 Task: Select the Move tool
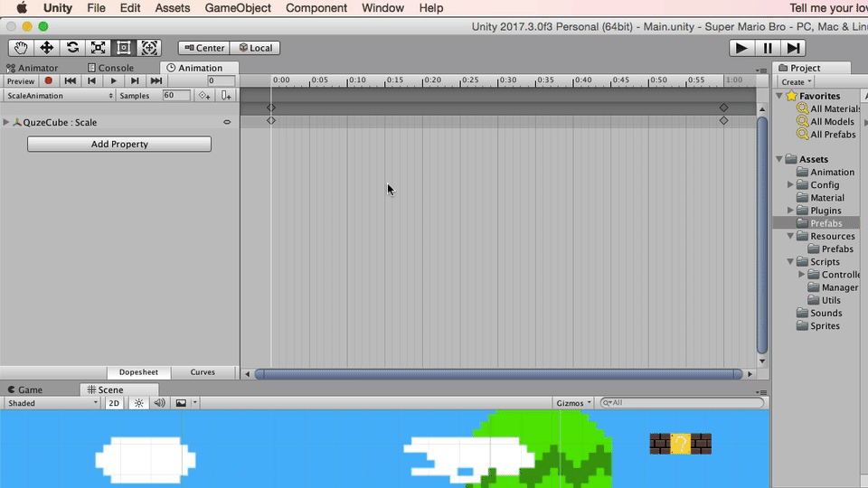point(46,48)
